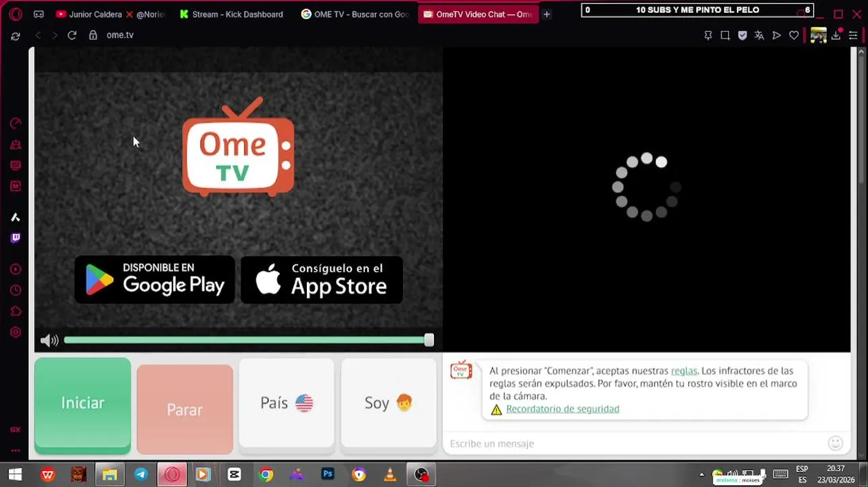The height and width of the screenshot is (487, 868).
Task: Open the History clock in the sidebar
Action: coord(16,290)
